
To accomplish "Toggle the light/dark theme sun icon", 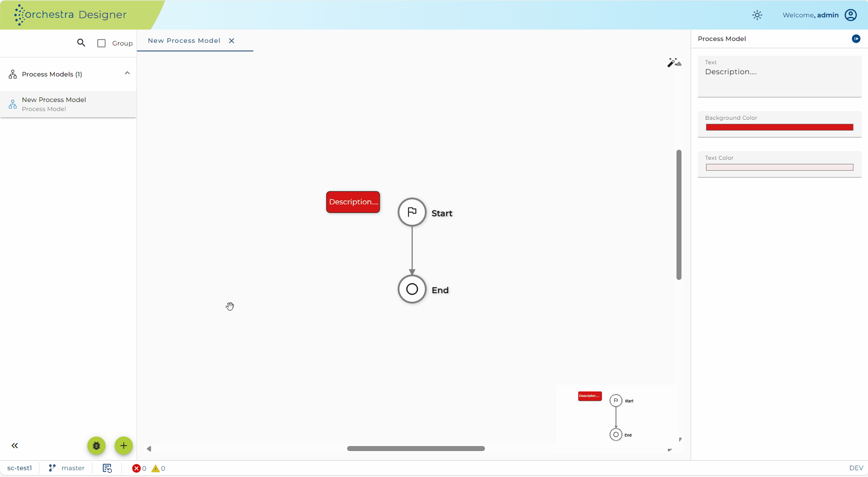I will 757,15.
